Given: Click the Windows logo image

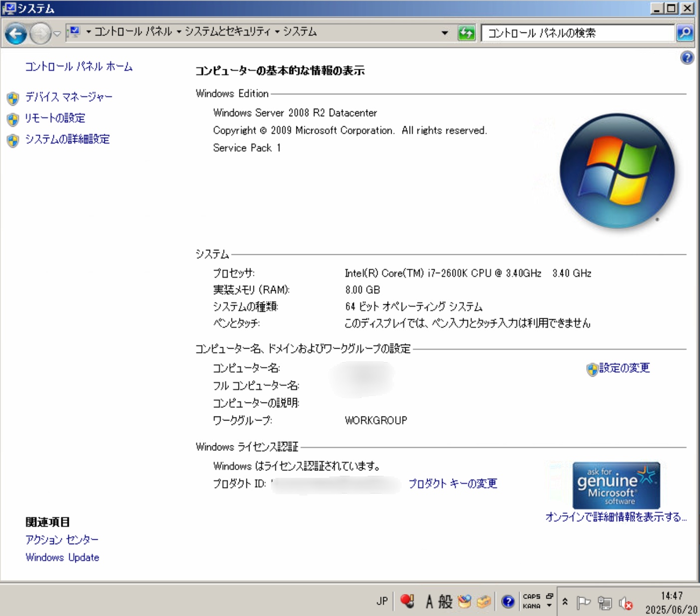Looking at the screenshot, I should coord(617,171).
